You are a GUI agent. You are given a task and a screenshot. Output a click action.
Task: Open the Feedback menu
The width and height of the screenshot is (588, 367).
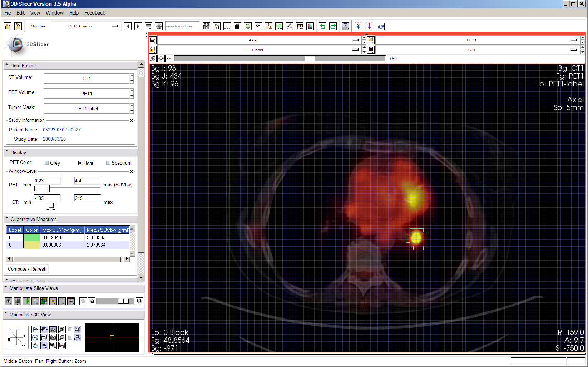coord(94,13)
